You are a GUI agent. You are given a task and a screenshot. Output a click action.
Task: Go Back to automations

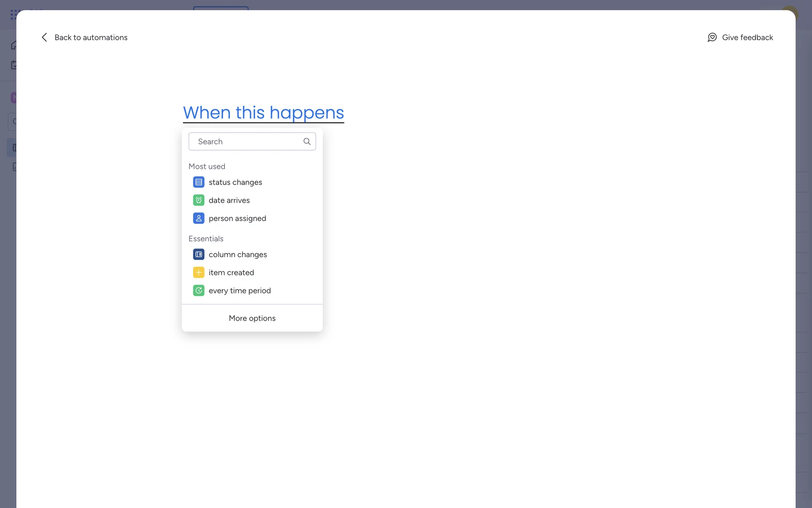click(91, 37)
